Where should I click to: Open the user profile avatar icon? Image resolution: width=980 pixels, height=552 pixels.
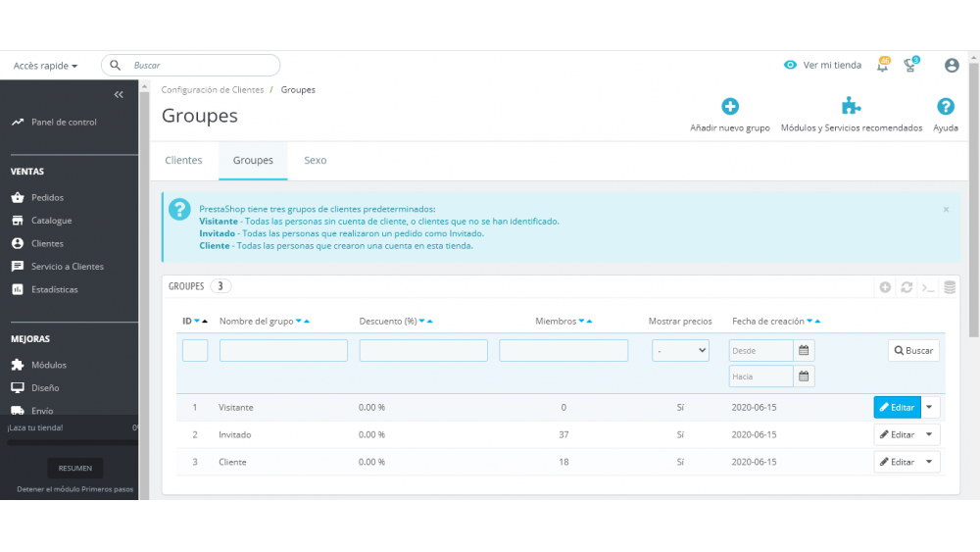point(952,65)
